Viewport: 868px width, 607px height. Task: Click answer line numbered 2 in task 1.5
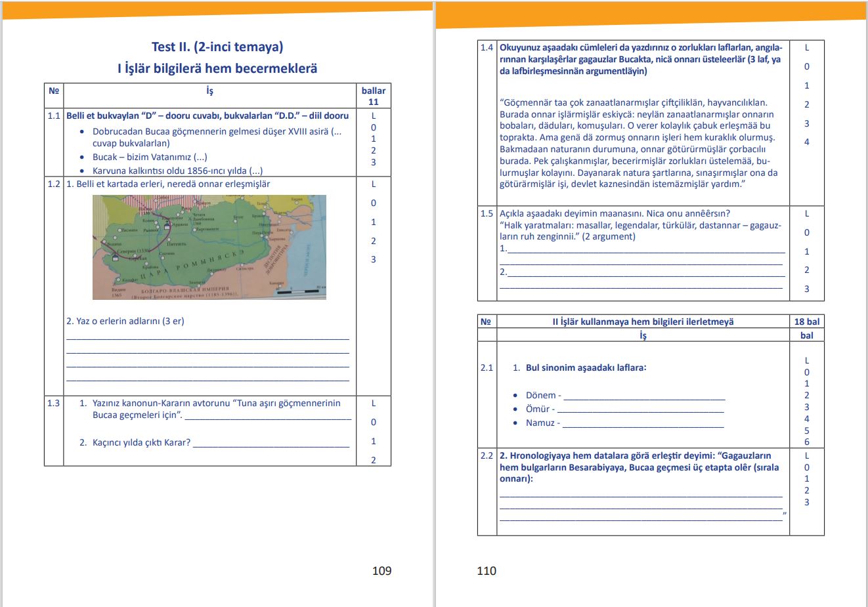pyautogui.click(x=645, y=274)
